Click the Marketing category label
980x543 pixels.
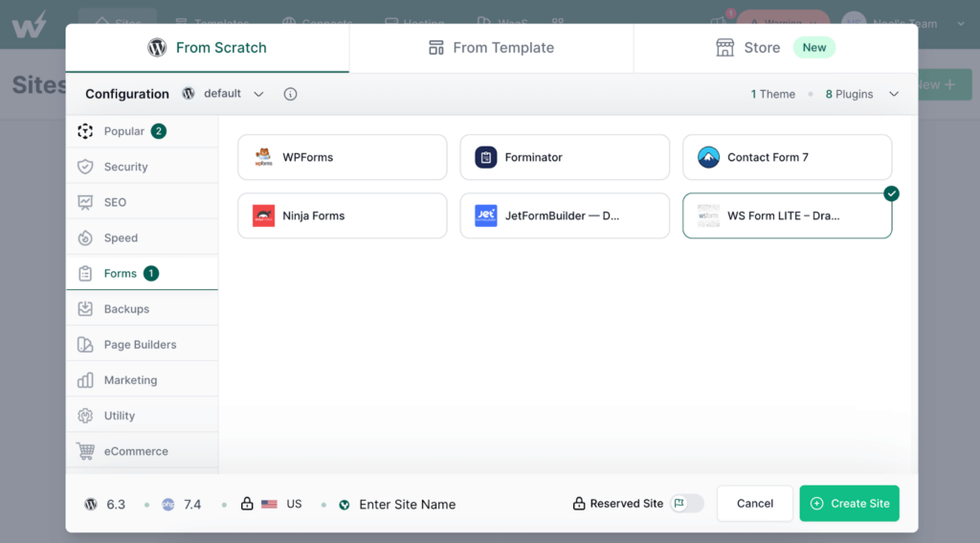pos(130,380)
